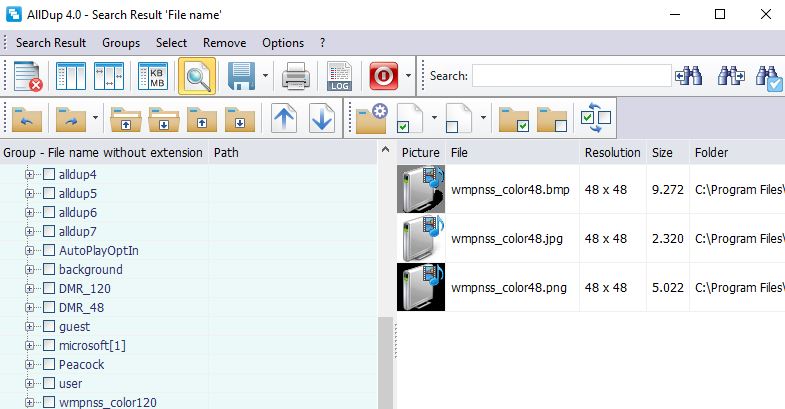This screenshot has width=785, height=409.
Task: Click the binoculars with checkmark icon
Action: click(x=769, y=78)
